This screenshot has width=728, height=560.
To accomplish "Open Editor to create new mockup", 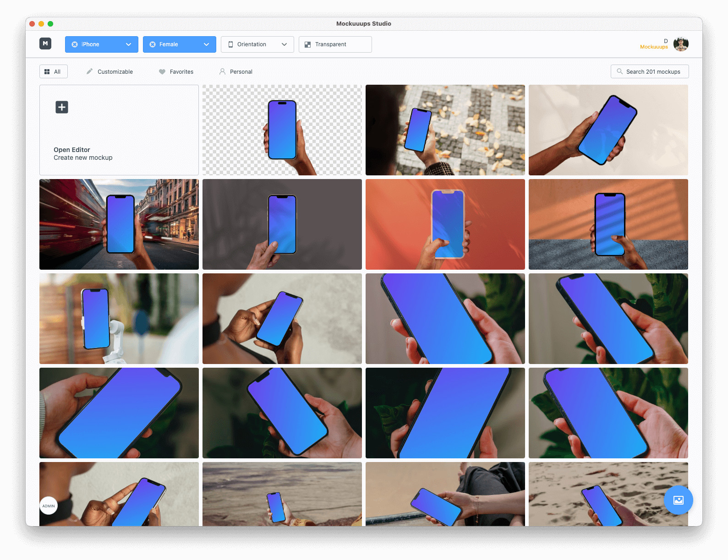I will [x=119, y=130].
